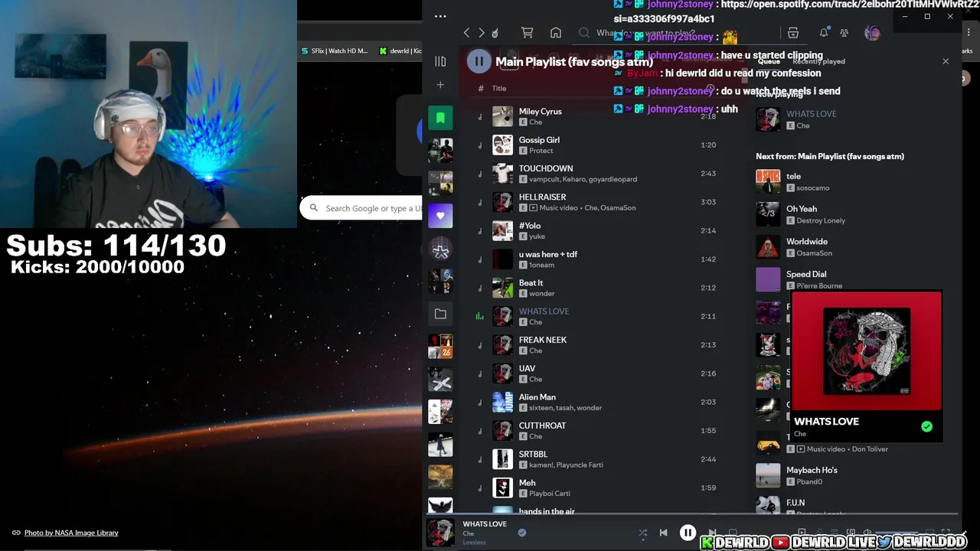Seek using the playback progress bar

click(693, 514)
